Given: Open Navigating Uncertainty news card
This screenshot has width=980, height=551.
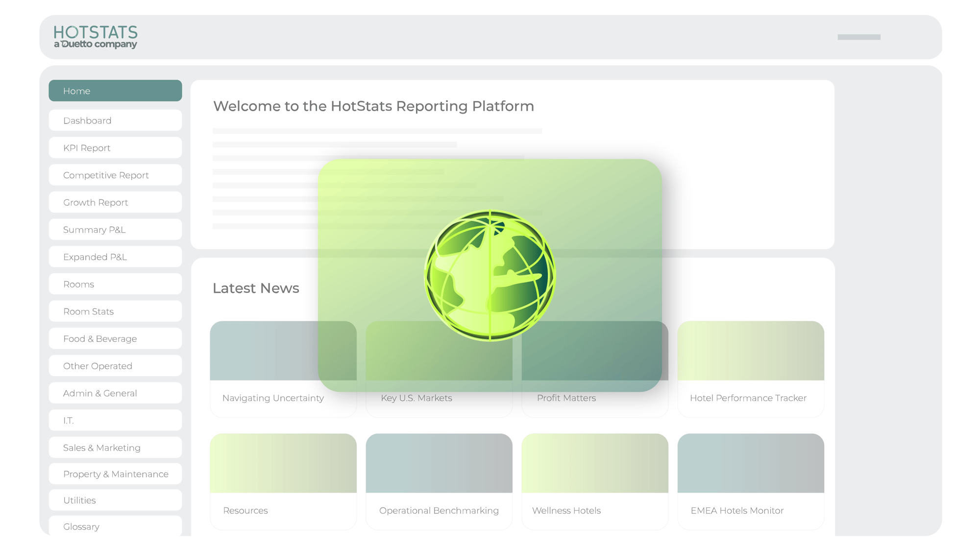Looking at the screenshot, I should pos(273,398).
